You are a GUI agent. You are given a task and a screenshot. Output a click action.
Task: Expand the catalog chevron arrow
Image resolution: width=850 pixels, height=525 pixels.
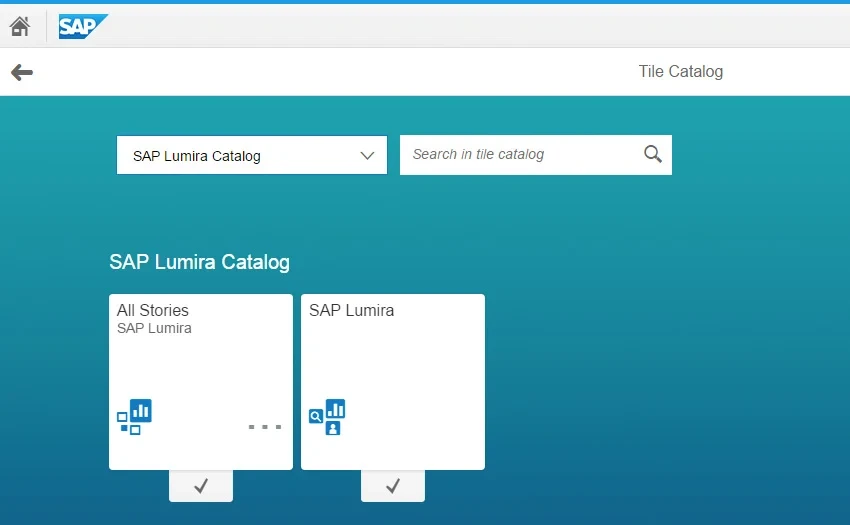click(367, 156)
